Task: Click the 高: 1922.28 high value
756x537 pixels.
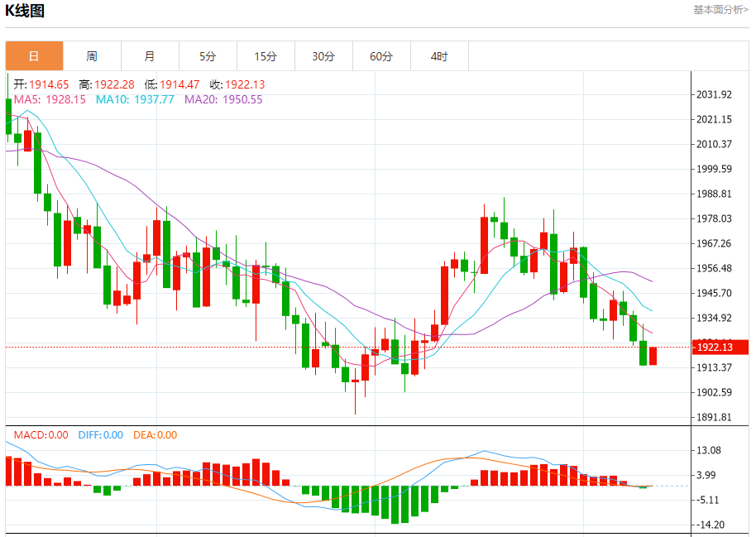Action: tap(107, 84)
